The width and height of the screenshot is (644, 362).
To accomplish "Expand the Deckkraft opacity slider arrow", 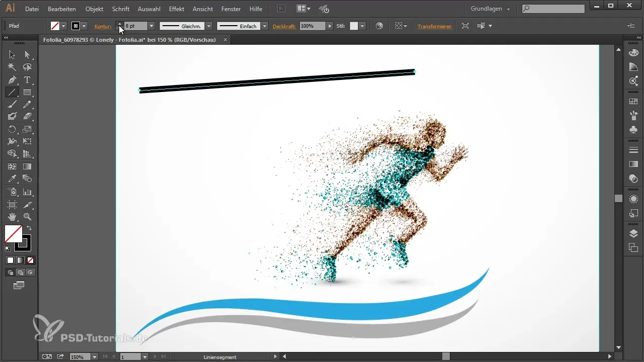I will point(330,26).
